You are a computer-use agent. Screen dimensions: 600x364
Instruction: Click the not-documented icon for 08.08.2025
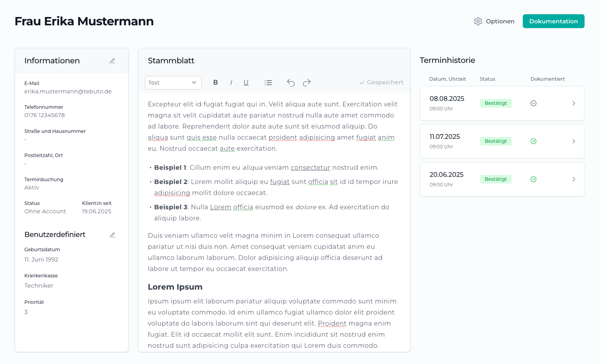(x=534, y=103)
